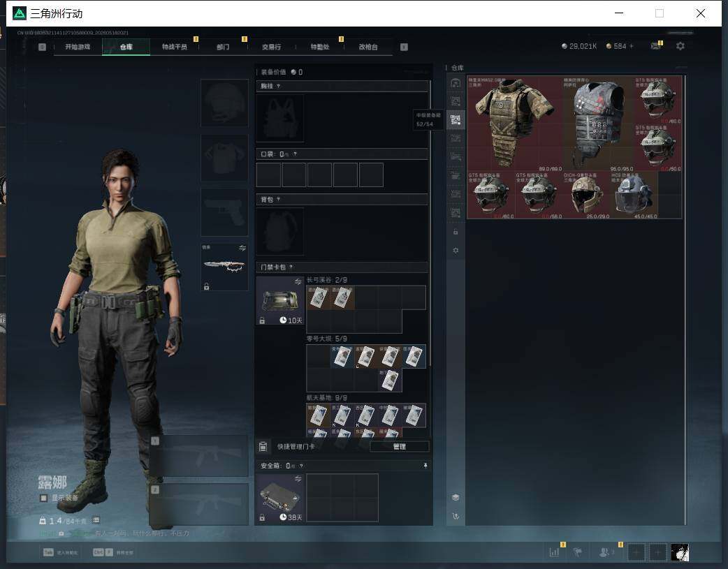Click the empty pistol equipment slot
Image resolution: width=728 pixels, height=569 pixels.
point(224,212)
